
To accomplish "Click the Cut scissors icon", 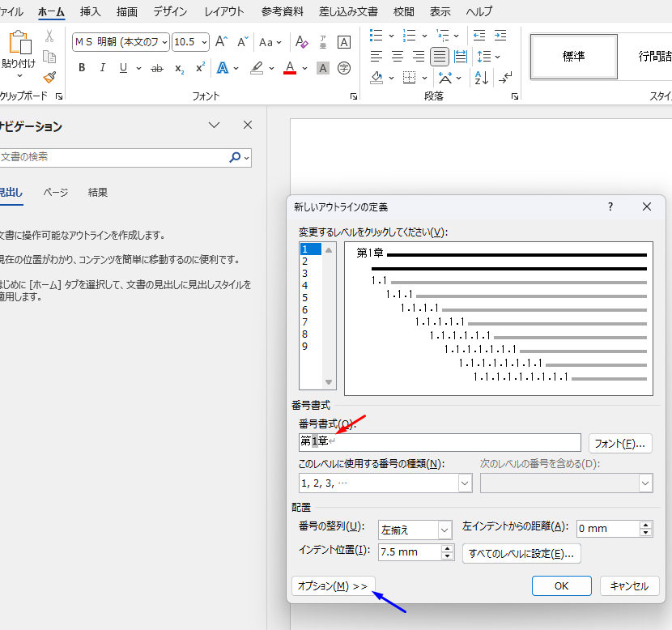I will (49, 36).
